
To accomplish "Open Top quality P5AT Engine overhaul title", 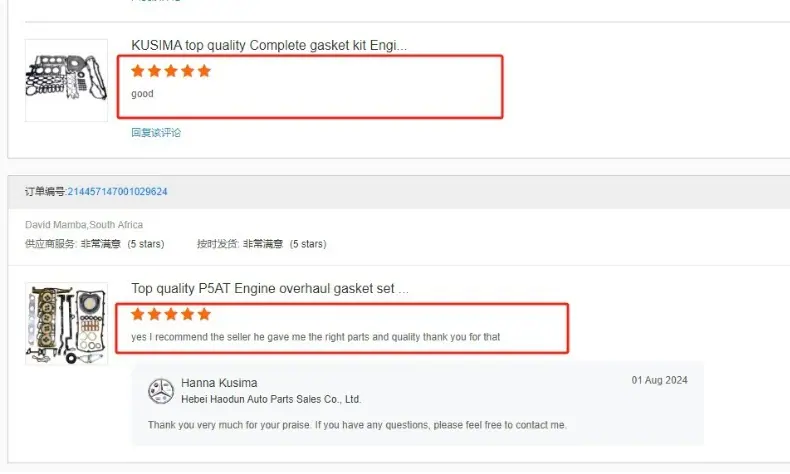I will pyautogui.click(x=270, y=289).
